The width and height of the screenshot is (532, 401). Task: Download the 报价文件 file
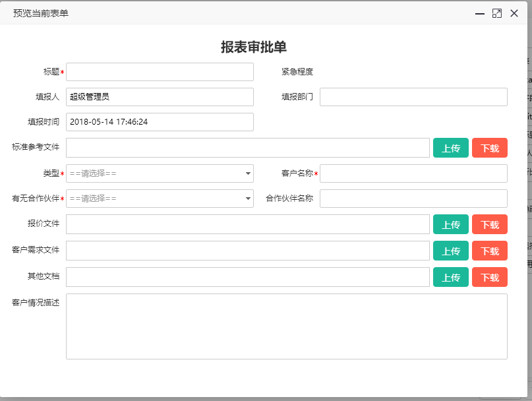[490, 224]
